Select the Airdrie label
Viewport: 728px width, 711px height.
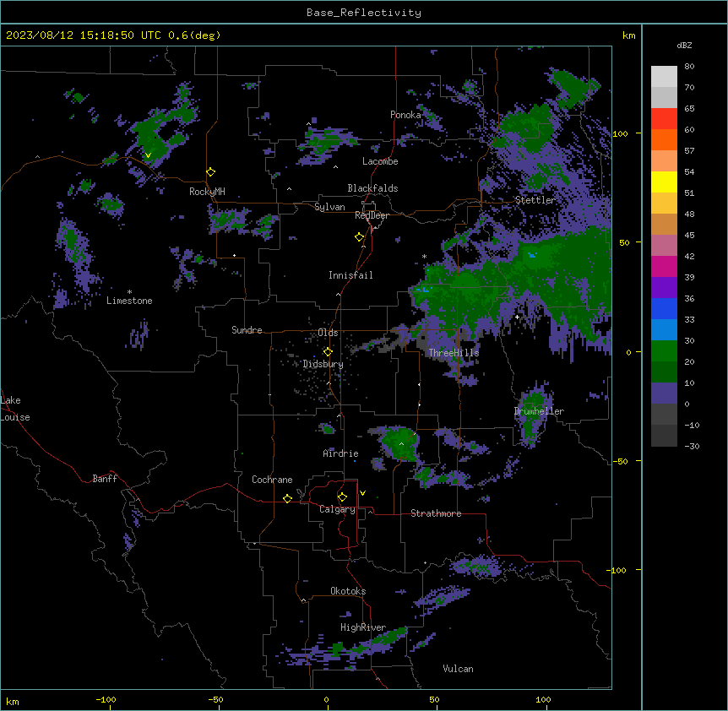point(340,453)
